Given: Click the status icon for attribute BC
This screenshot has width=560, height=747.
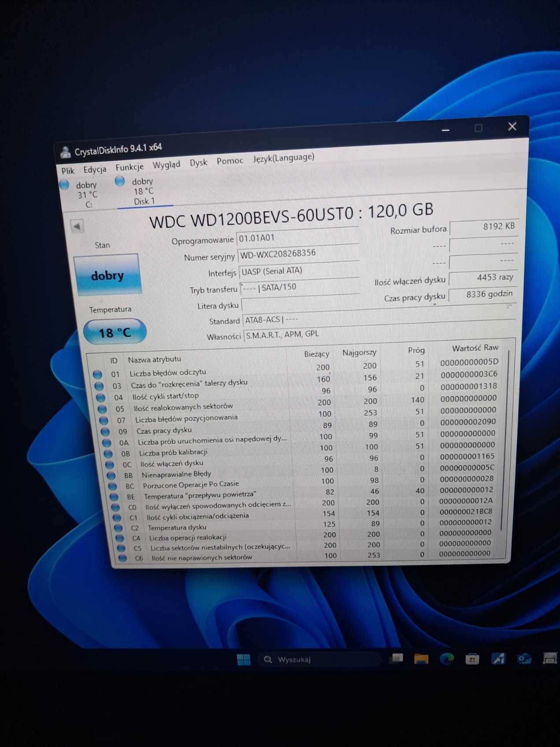Looking at the screenshot, I should [112, 487].
